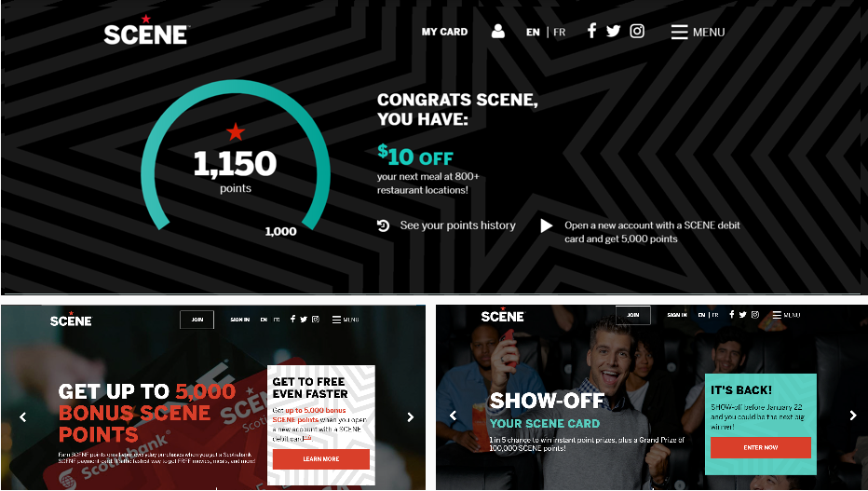Viewport: 868px width, 491px height.
Task: Click SIGN IN on the SHOW-OFF banner
Action: tap(677, 315)
